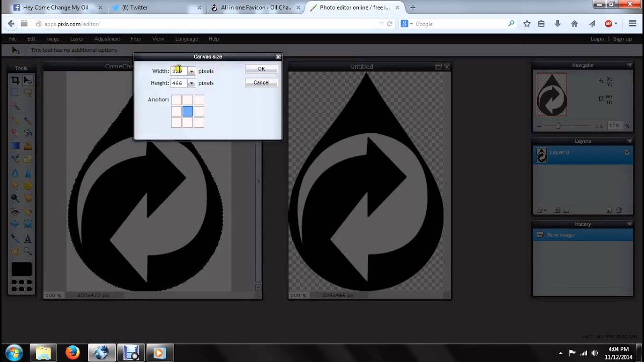Select the Lasso tool
Image resolution: width=644 pixels, height=362 pixels.
28,94
